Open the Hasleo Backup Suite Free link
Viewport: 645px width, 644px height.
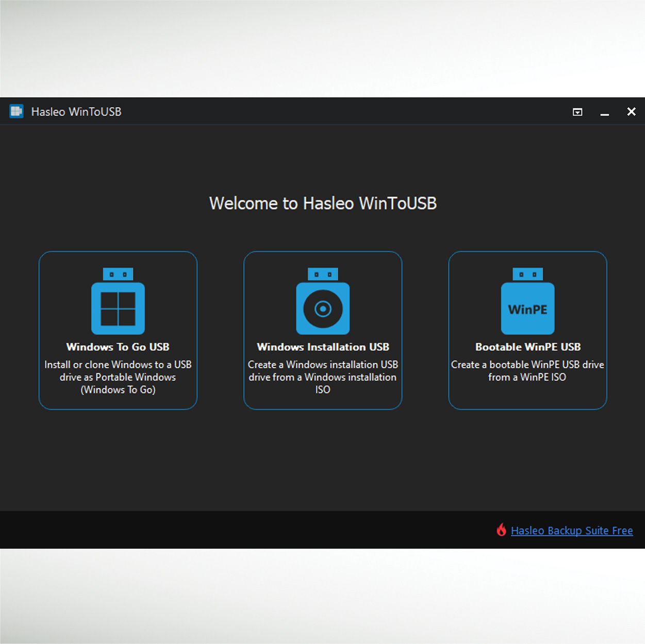tap(572, 531)
